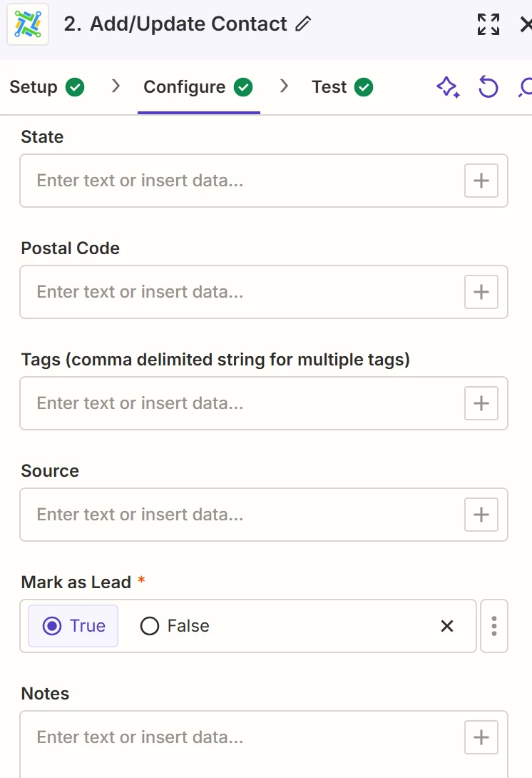
Task: Click plus icon in Source field
Action: pos(481,515)
